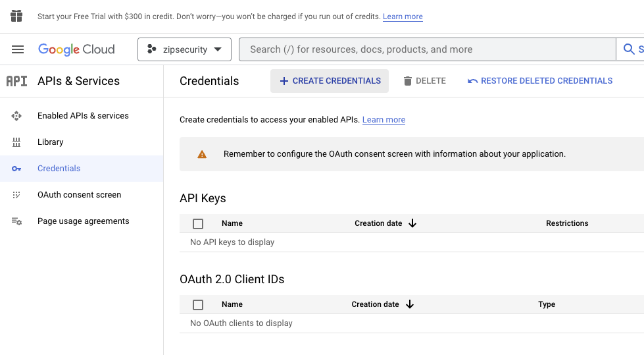Click the Page usage agreements icon

pos(16,221)
